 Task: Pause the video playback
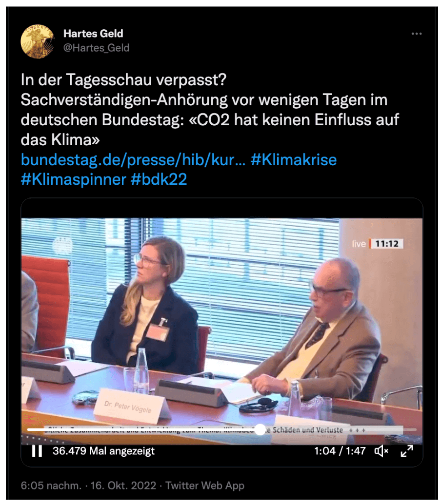tap(37, 451)
